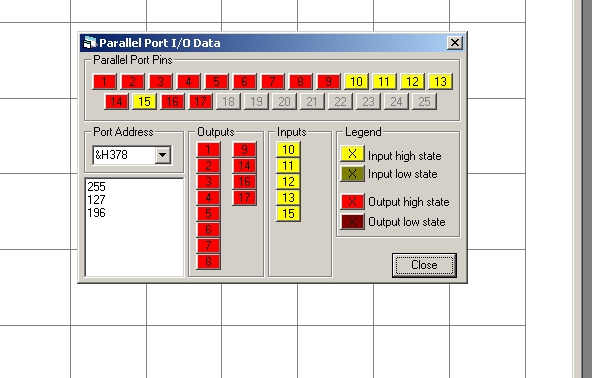Click disabled pin 20 in Parallel Port Pins
The image size is (592, 378).
click(284, 102)
